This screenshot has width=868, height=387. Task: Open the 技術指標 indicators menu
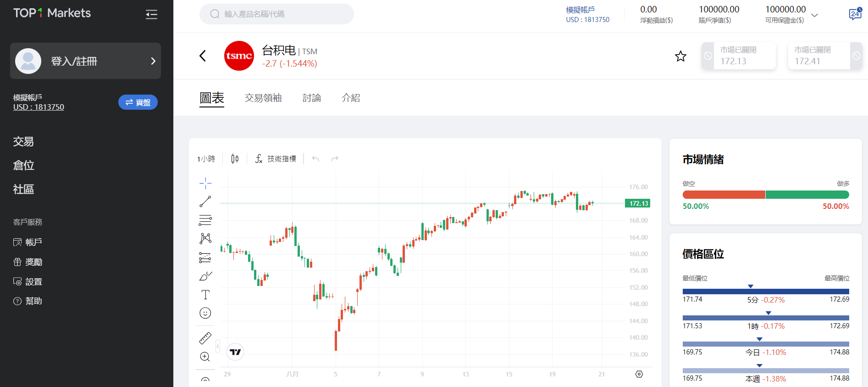point(276,159)
